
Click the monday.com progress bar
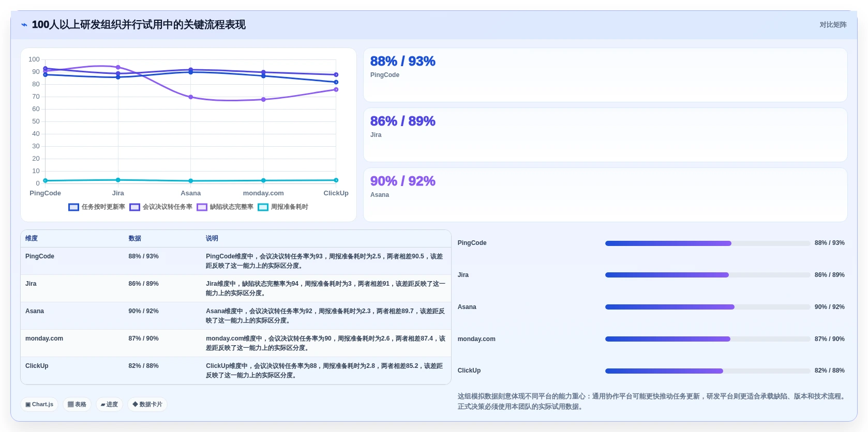708,339
